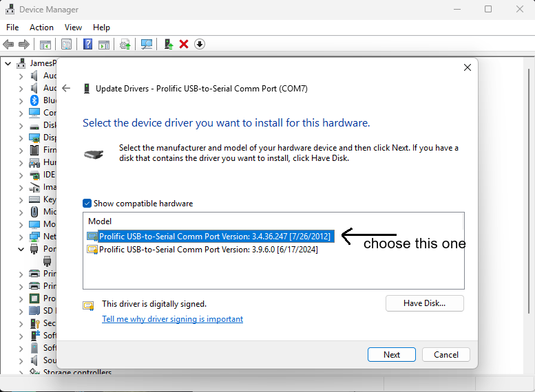Open the View menu
Image resolution: width=535 pixels, height=392 pixels.
click(x=74, y=28)
